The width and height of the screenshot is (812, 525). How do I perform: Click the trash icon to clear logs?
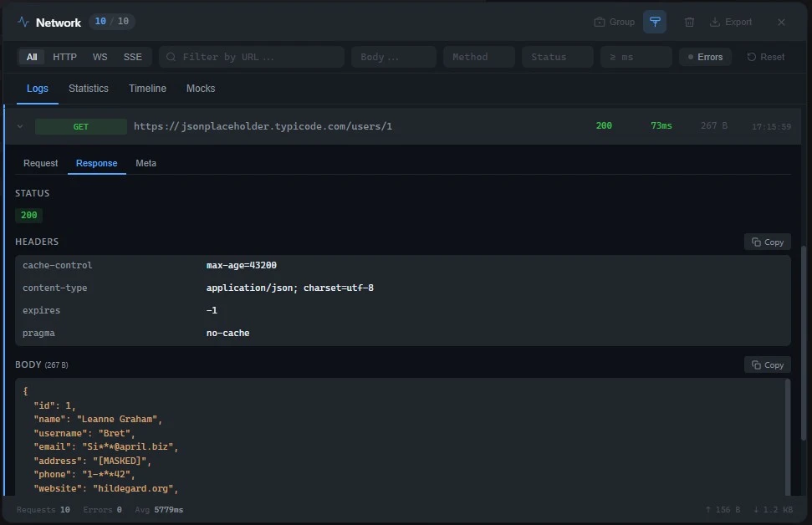point(689,23)
